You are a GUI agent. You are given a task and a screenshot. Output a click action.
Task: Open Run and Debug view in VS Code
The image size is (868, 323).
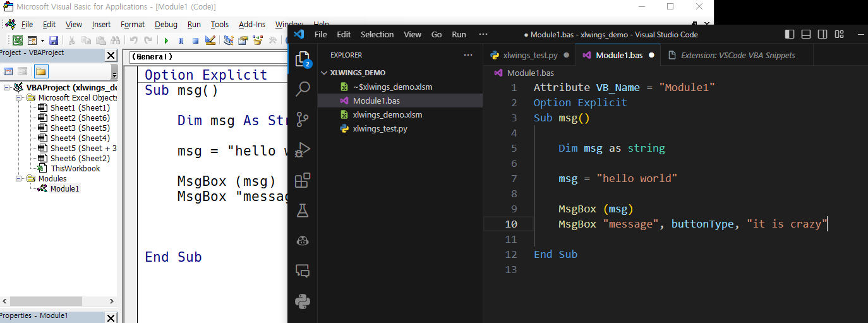click(303, 149)
